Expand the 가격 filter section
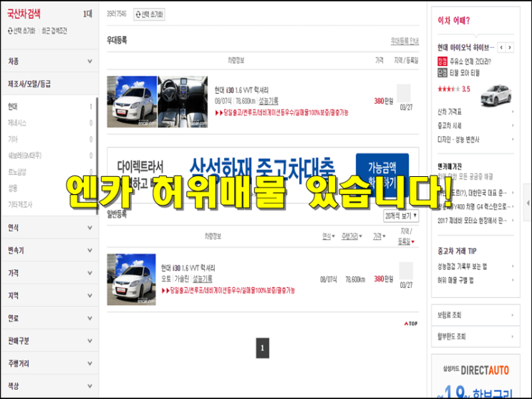The width and height of the screenshot is (532, 399). [x=50, y=273]
